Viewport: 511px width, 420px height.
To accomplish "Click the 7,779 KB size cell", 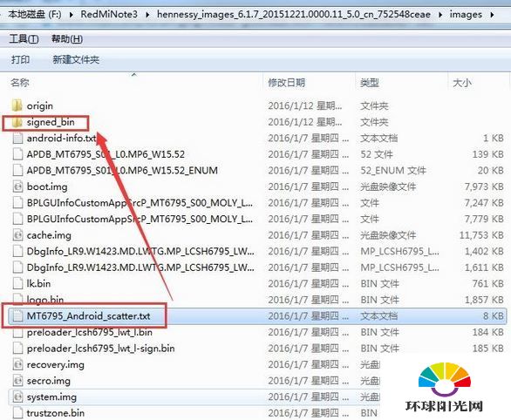I will coord(484,219).
